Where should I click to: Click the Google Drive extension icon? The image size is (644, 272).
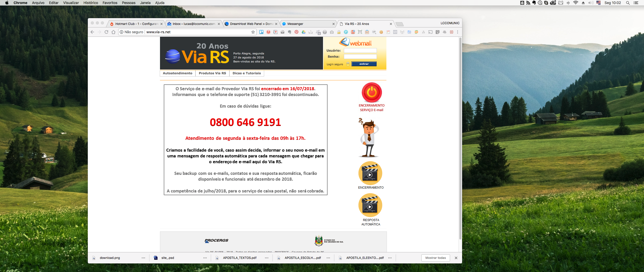point(304,32)
